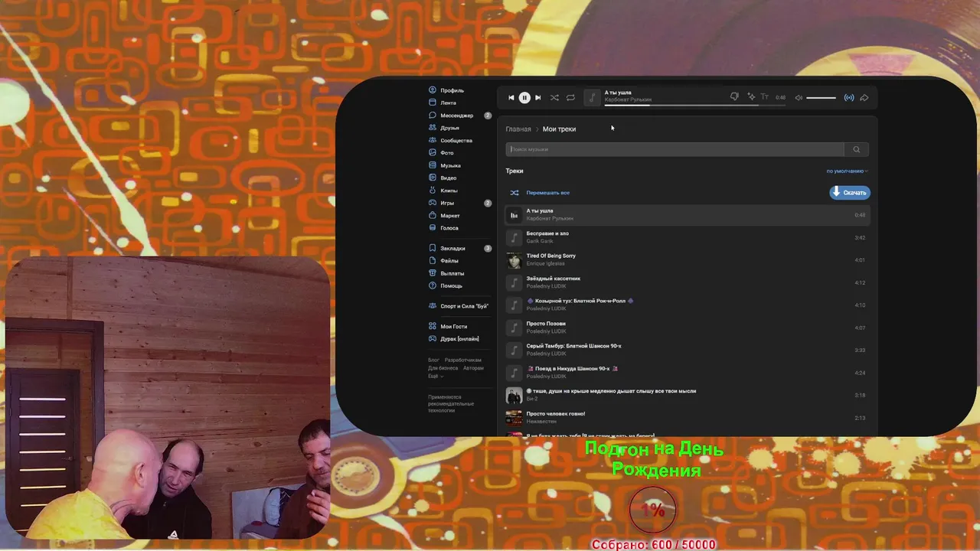Click the player's music note cover thumbnail

click(x=592, y=98)
